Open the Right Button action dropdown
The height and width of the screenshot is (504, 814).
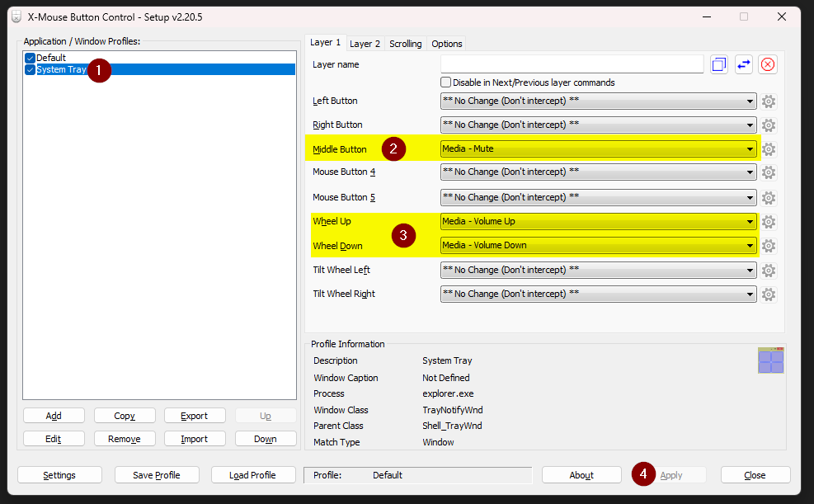pyautogui.click(x=598, y=125)
